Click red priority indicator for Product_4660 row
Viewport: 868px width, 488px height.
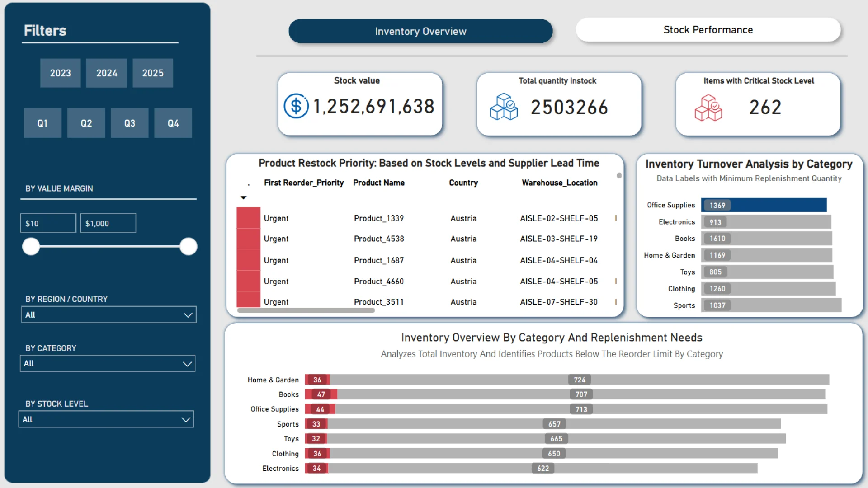coord(248,281)
